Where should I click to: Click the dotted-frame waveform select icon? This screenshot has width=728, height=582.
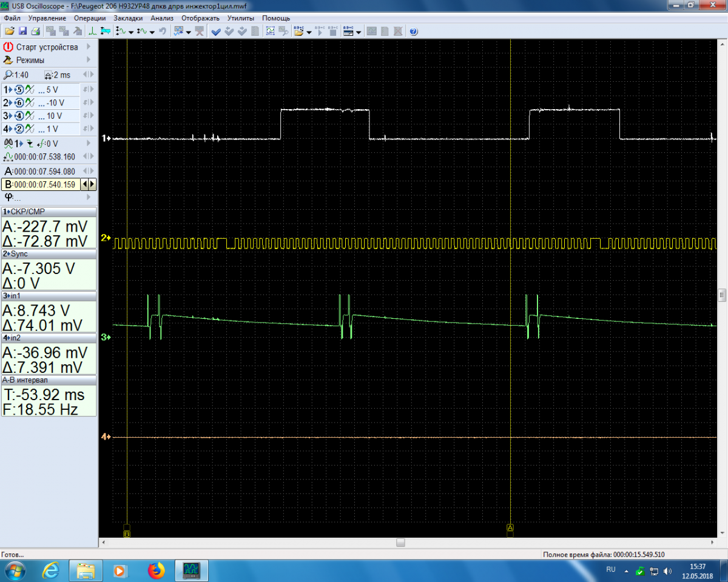pyautogui.click(x=270, y=31)
